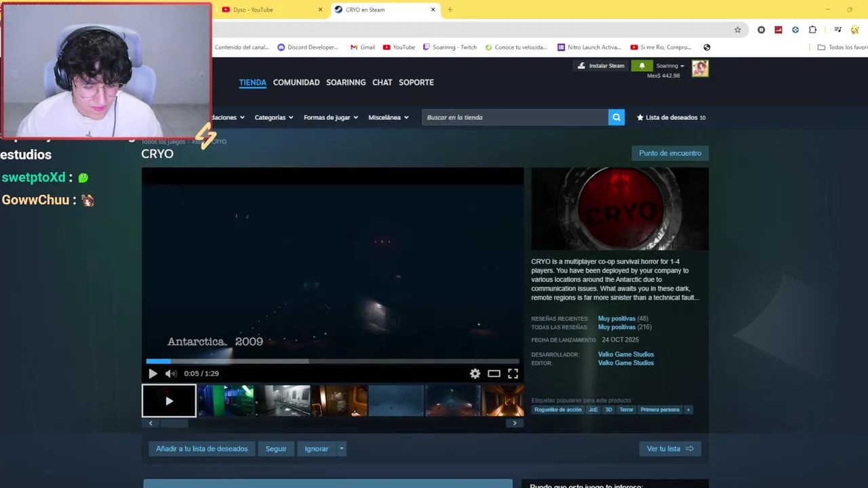Bookmark this page with star icon

738,30
